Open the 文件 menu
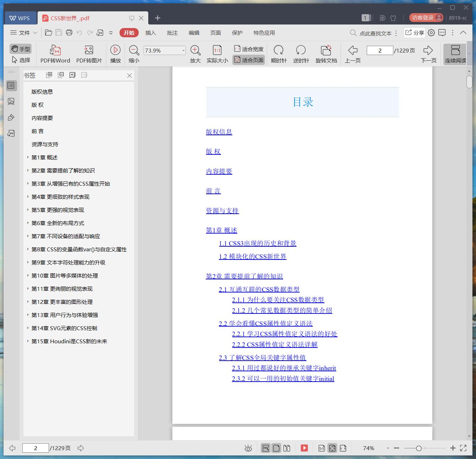 click(x=23, y=33)
